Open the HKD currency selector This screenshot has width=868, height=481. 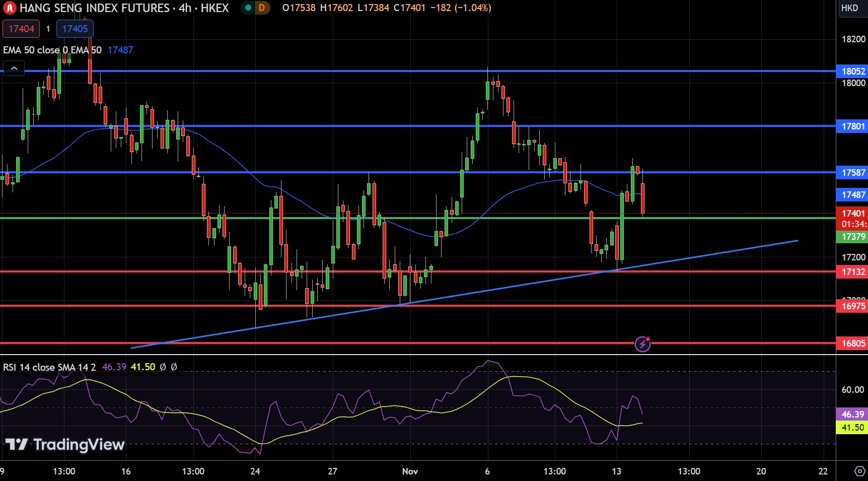pyautogui.click(x=850, y=8)
